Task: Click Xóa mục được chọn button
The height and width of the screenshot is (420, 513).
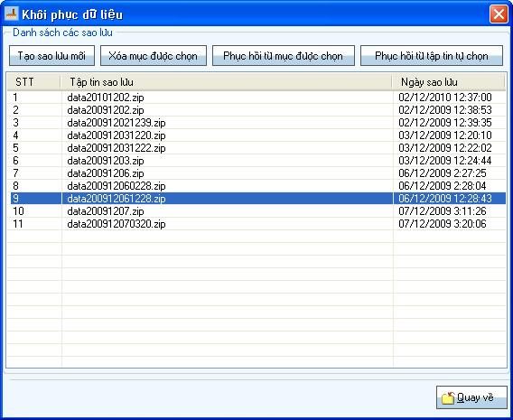Action: [x=154, y=56]
